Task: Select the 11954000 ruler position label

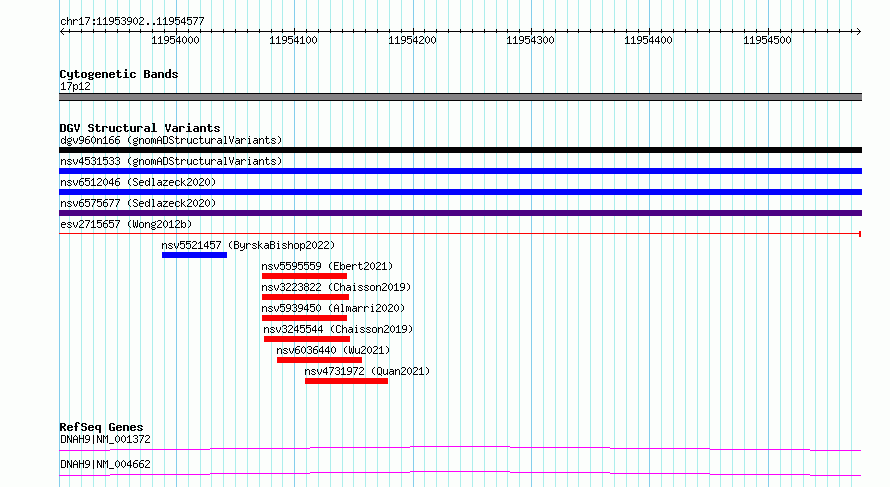Action: (x=175, y=40)
